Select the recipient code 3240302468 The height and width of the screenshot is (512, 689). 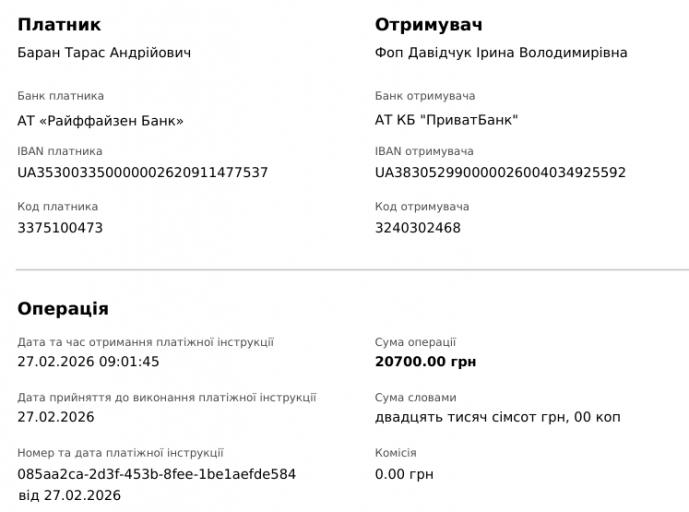[418, 227]
